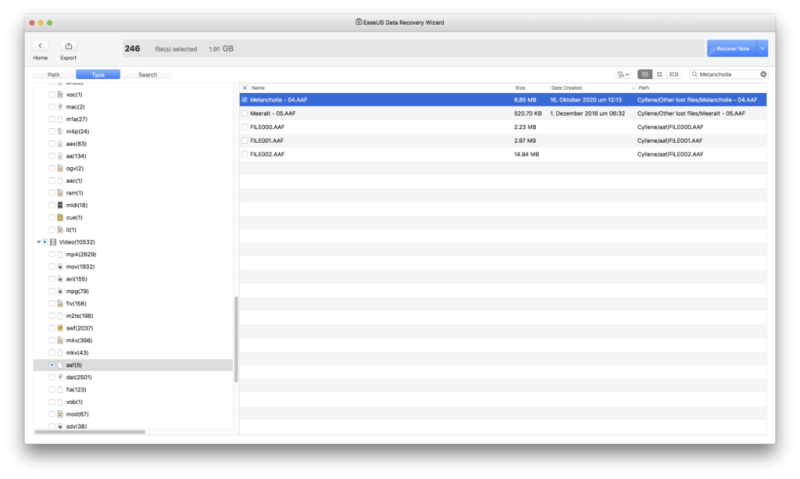The height and width of the screenshot is (479, 800).
Task: Toggle the select-all checkbox in Name header
Action: (245, 88)
